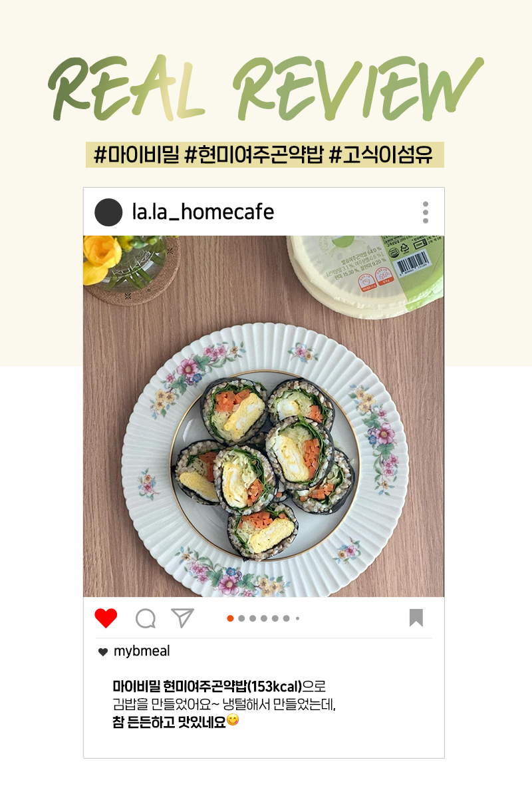Click the gimbap plate photo
This screenshot has width=532, height=798.
pos(263,416)
